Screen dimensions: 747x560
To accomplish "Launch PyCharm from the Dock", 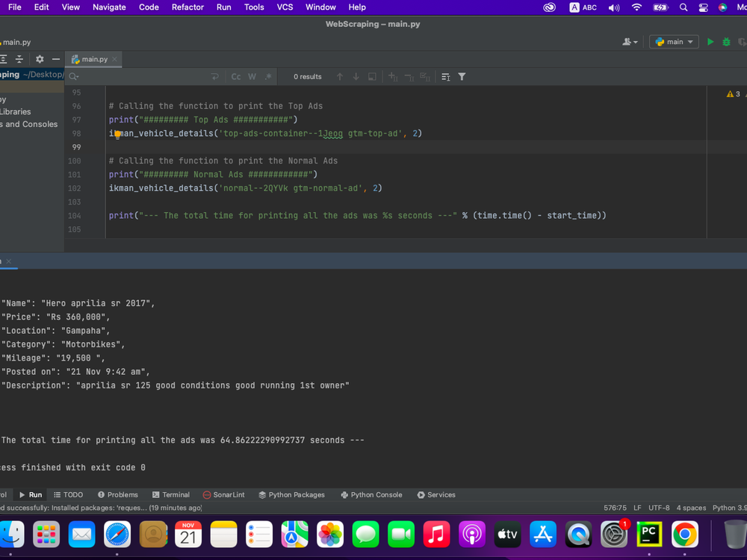I will coord(648,535).
